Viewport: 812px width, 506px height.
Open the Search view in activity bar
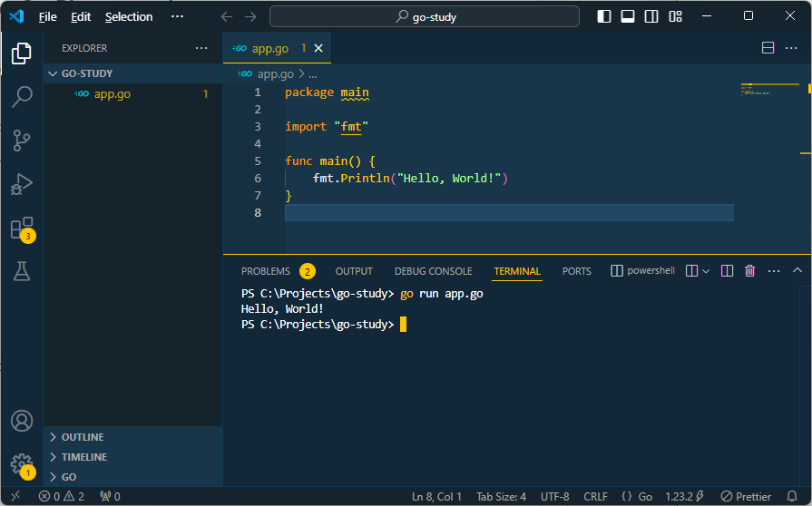pos(22,97)
